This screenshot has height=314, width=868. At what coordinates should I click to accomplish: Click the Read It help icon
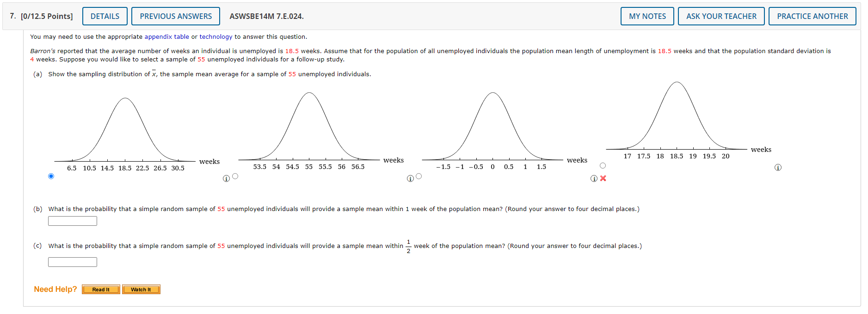click(x=101, y=289)
